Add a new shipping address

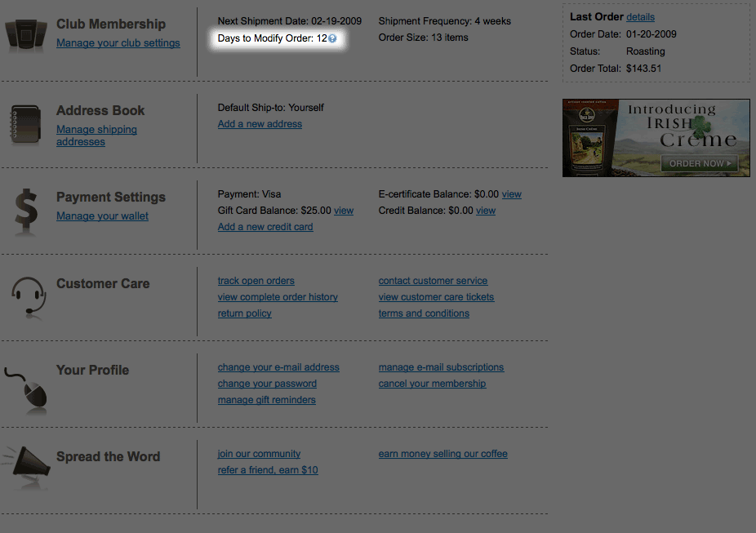[258, 123]
